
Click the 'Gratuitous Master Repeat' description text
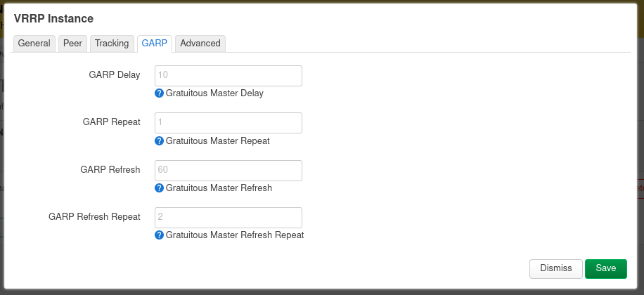point(218,141)
